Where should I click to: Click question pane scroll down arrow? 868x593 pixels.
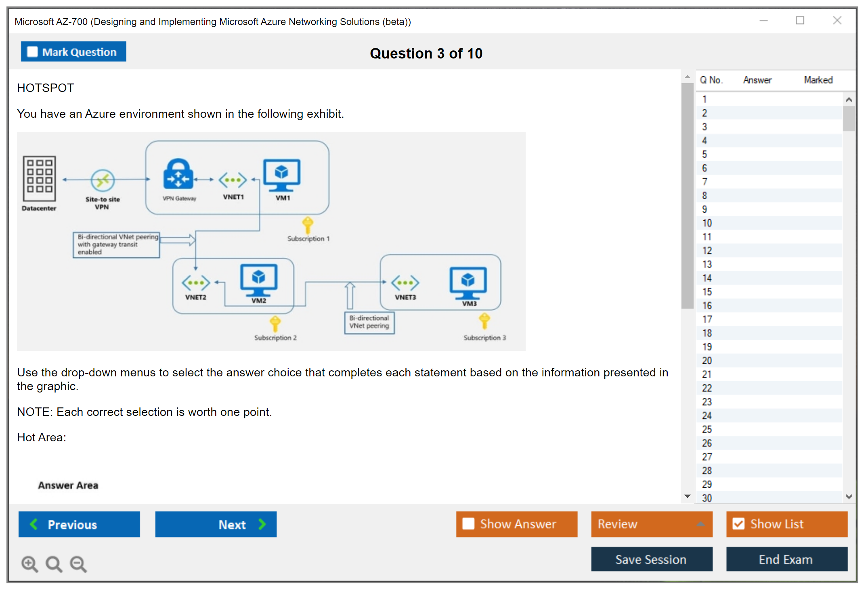pyautogui.click(x=688, y=496)
